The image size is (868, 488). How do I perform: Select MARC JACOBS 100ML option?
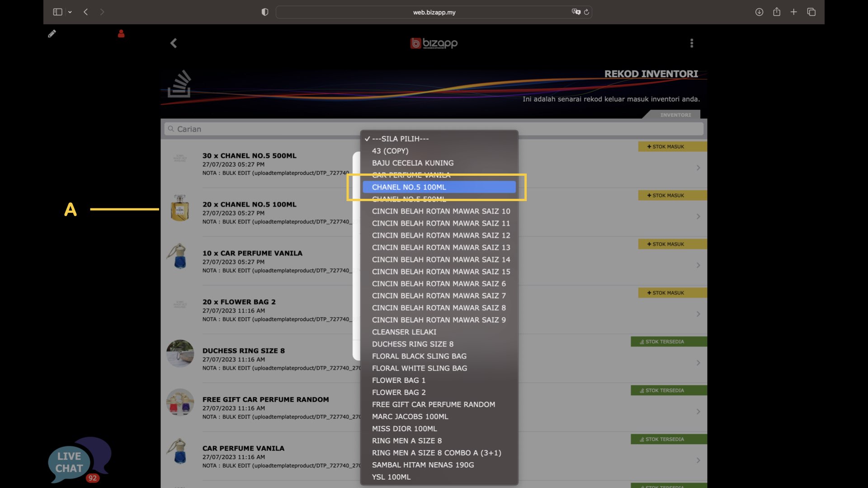point(439,417)
